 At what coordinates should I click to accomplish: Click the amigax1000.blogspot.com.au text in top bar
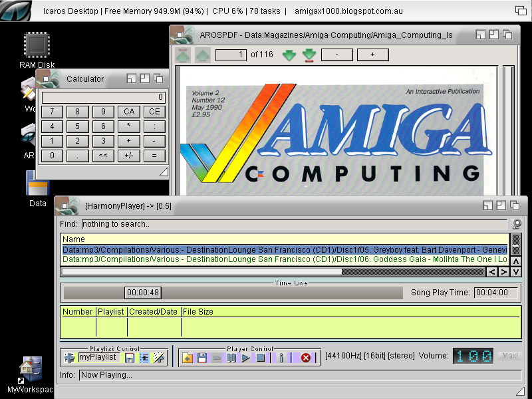point(348,11)
